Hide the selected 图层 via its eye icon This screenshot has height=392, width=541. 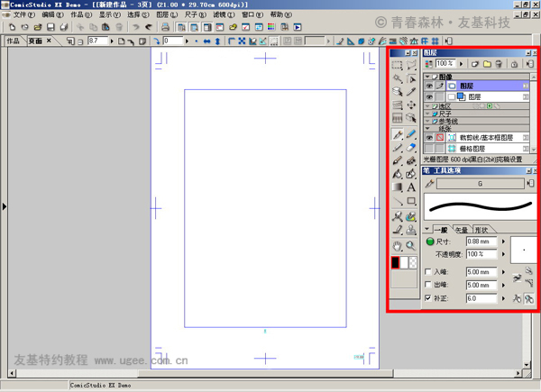click(428, 87)
